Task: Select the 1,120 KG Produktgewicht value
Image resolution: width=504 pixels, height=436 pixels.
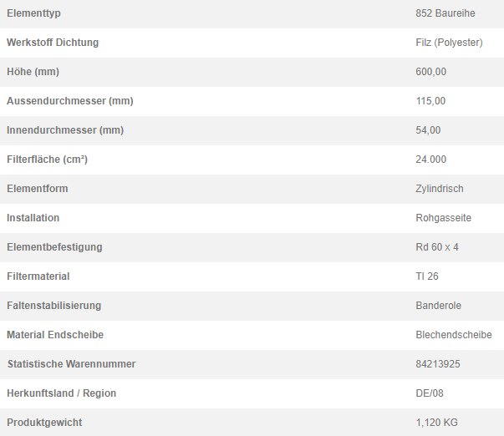Action: (x=436, y=423)
